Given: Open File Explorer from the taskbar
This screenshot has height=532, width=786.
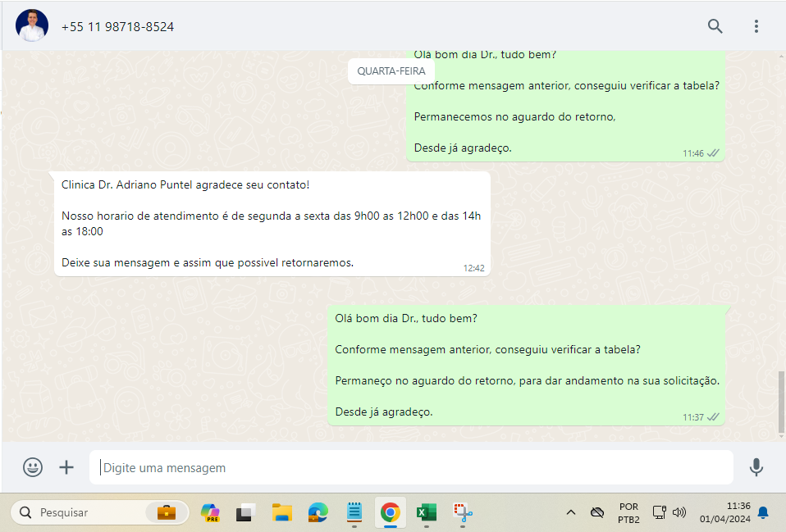Looking at the screenshot, I should [282, 512].
